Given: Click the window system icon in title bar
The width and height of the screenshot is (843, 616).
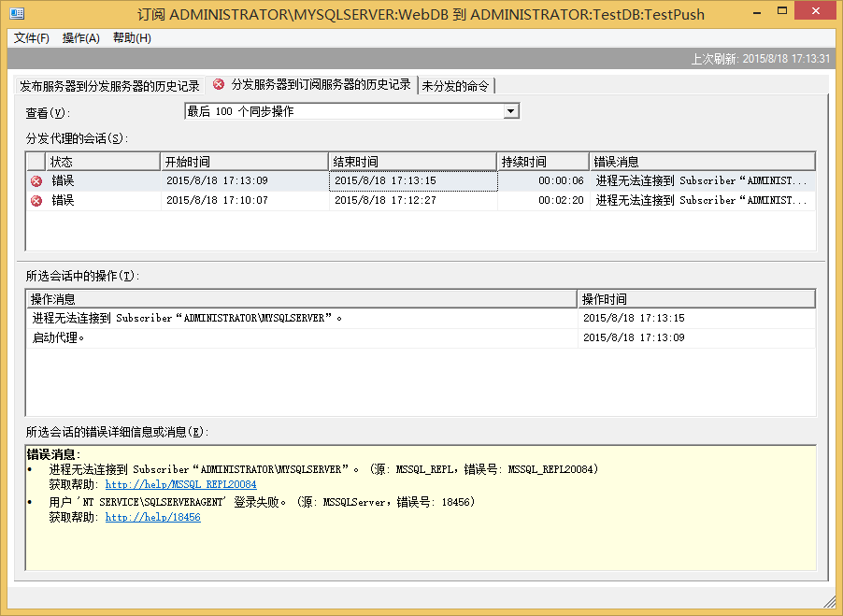Looking at the screenshot, I should [x=17, y=13].
